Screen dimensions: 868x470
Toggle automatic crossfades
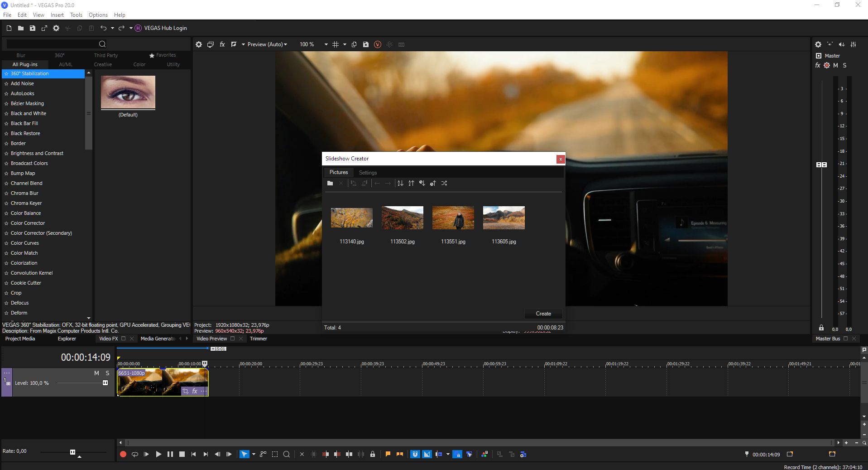427,454
